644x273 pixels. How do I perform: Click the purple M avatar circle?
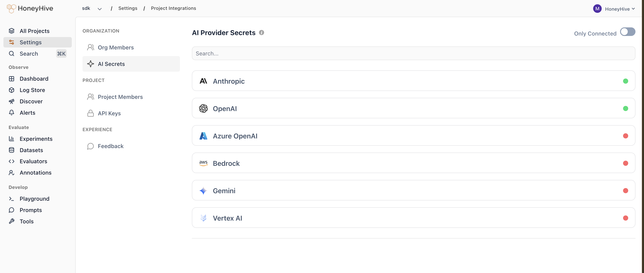point(597,9)
